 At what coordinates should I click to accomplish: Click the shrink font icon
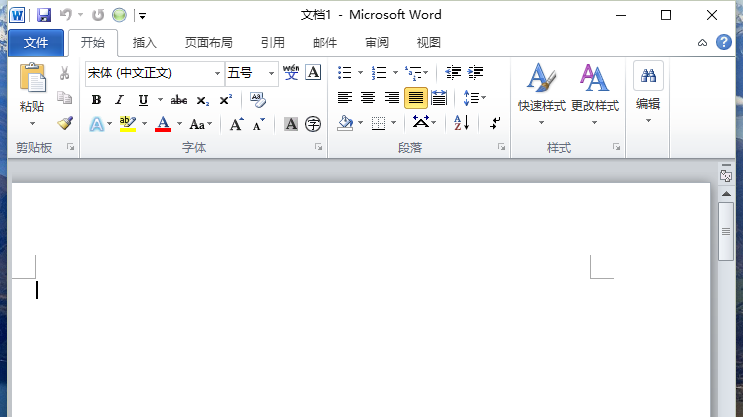coord(259,125)
